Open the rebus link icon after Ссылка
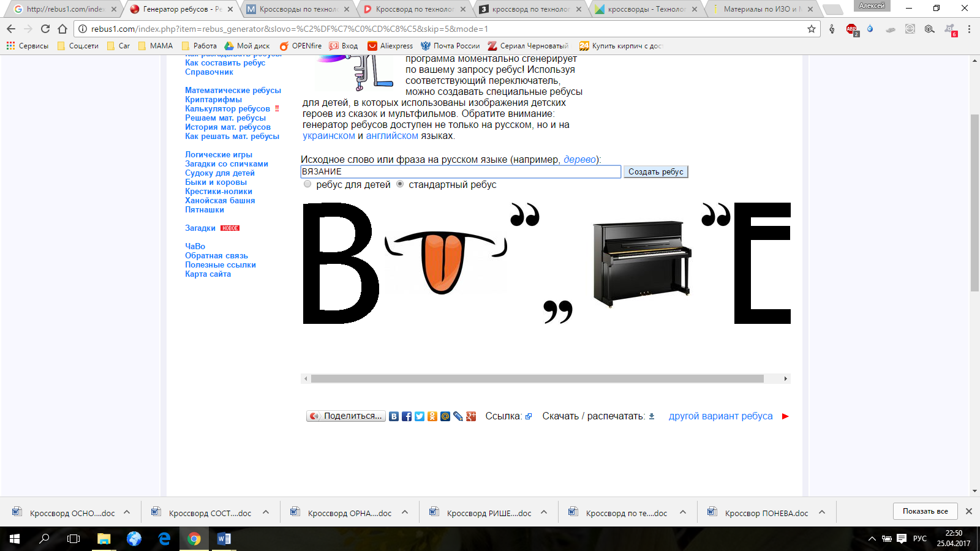Image resolution: width=980 pixels, height=551 pixels. point(529,416)
